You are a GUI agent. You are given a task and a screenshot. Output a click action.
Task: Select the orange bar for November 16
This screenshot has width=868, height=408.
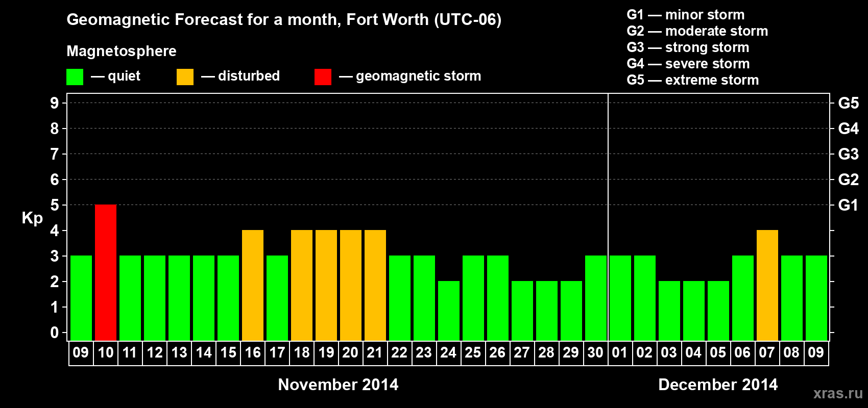253,285
